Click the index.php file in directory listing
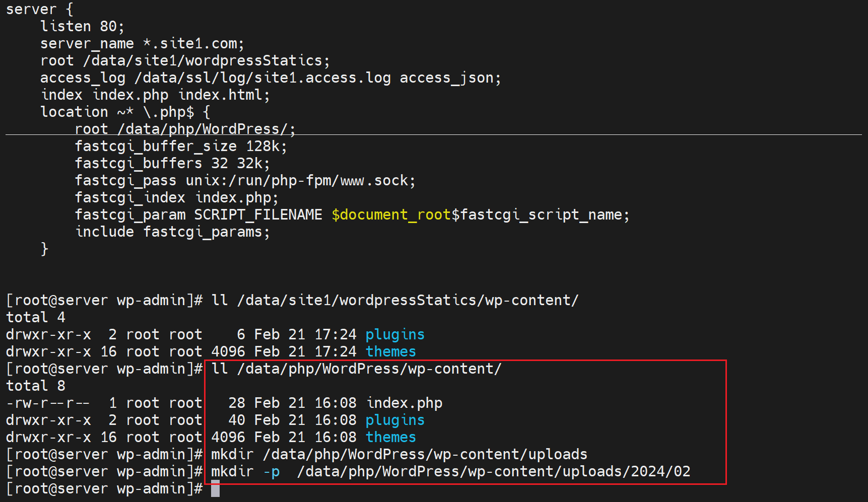The height and width of the screenshot is (502, 868). (x=404, y=403)
